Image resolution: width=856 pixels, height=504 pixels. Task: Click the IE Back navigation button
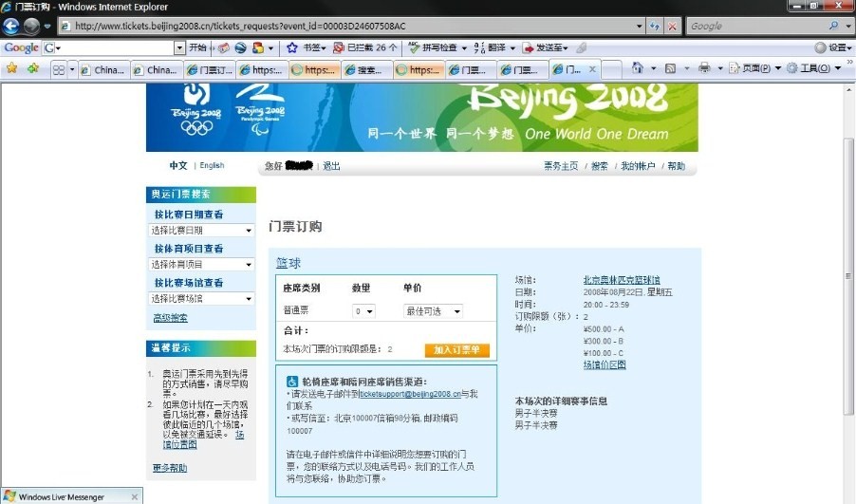pos(12,27)
